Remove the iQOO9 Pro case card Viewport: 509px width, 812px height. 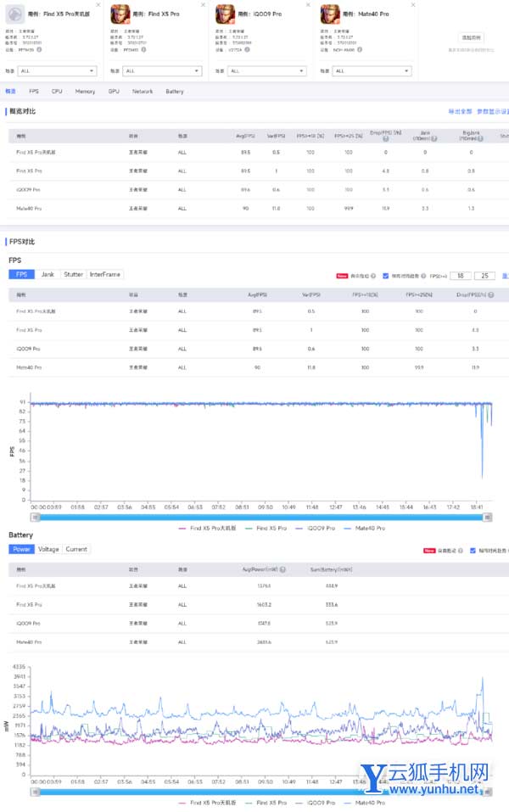[307, 6]
